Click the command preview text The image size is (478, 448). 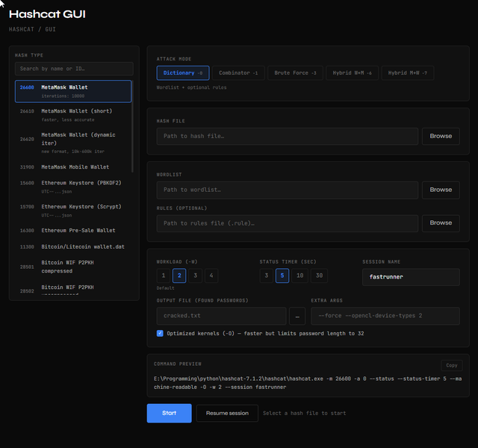[308, 383]
